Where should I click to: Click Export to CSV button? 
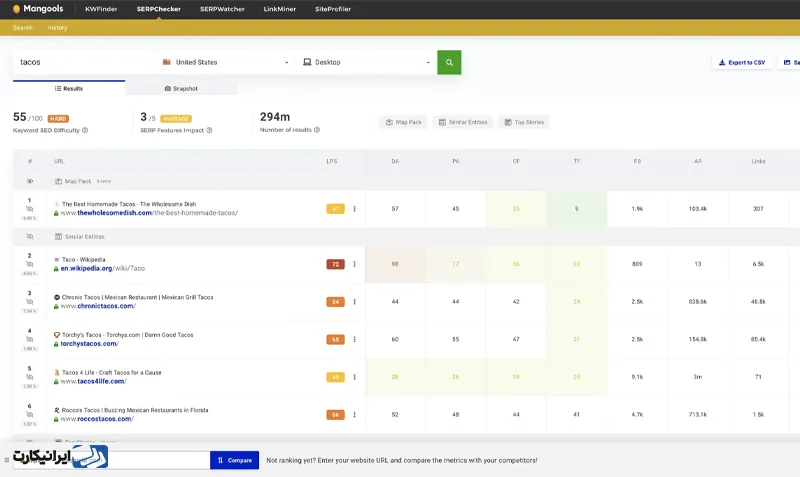tap(742, 62)
